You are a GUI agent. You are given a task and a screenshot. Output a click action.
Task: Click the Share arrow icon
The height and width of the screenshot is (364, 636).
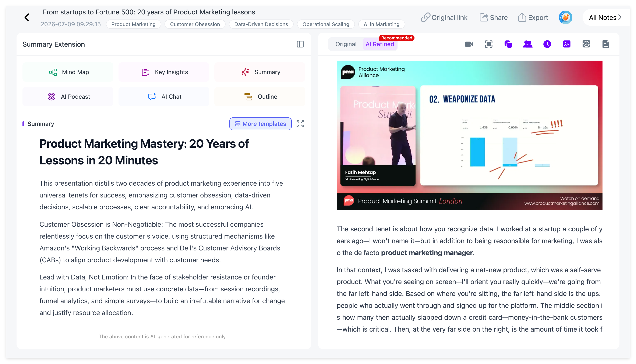(484, 18)
